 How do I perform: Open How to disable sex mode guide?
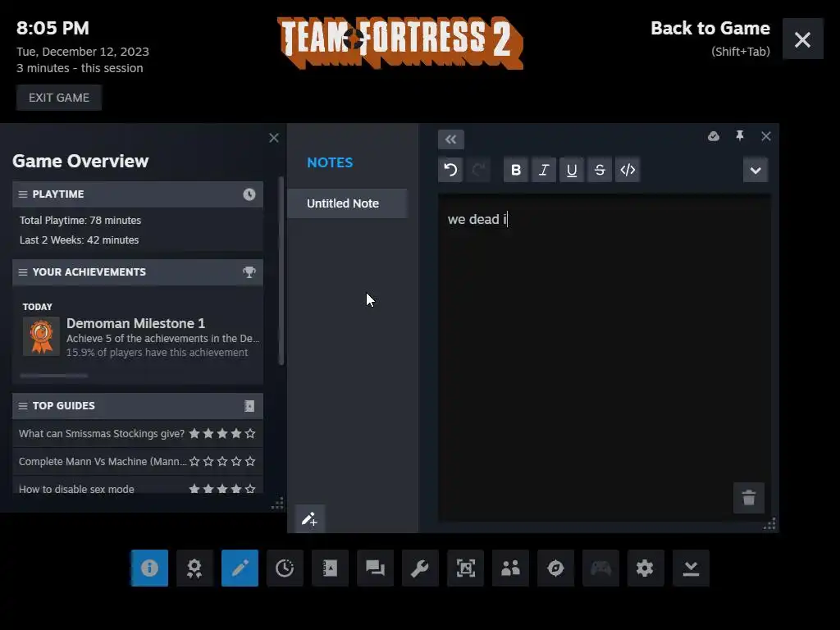coord(138,486)
